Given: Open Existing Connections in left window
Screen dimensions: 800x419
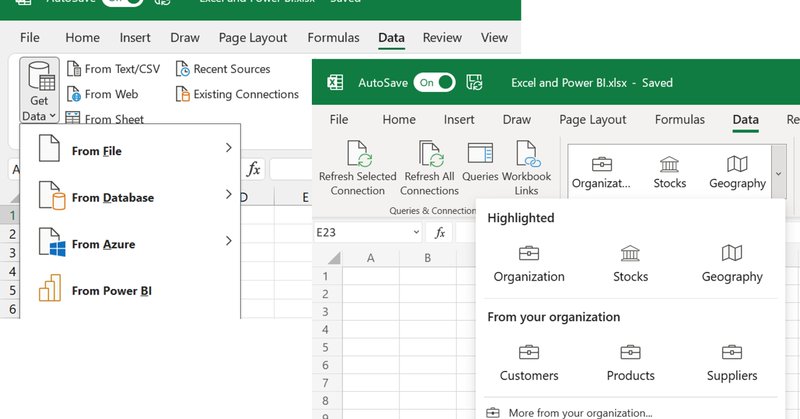Looking at the screenshot, I should pos(237,94).
